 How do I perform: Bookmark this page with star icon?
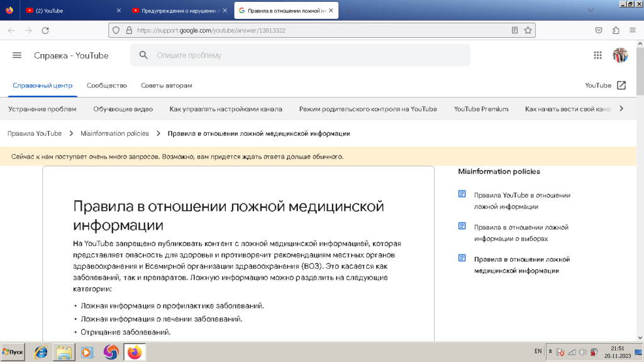(528, 30)
